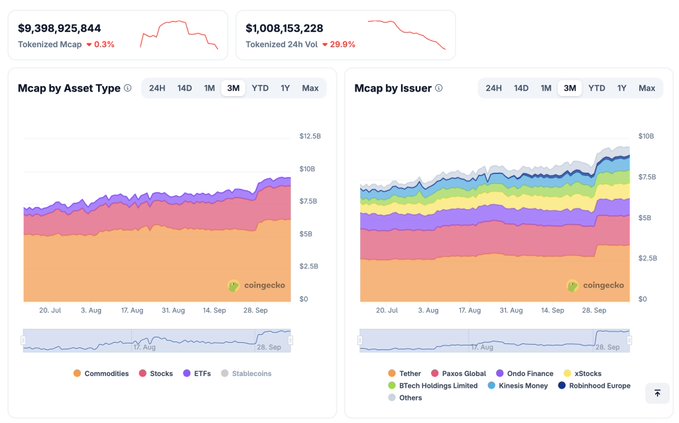Toggle xStocks series in legend
679x423 pixels.
coord(582,373)
